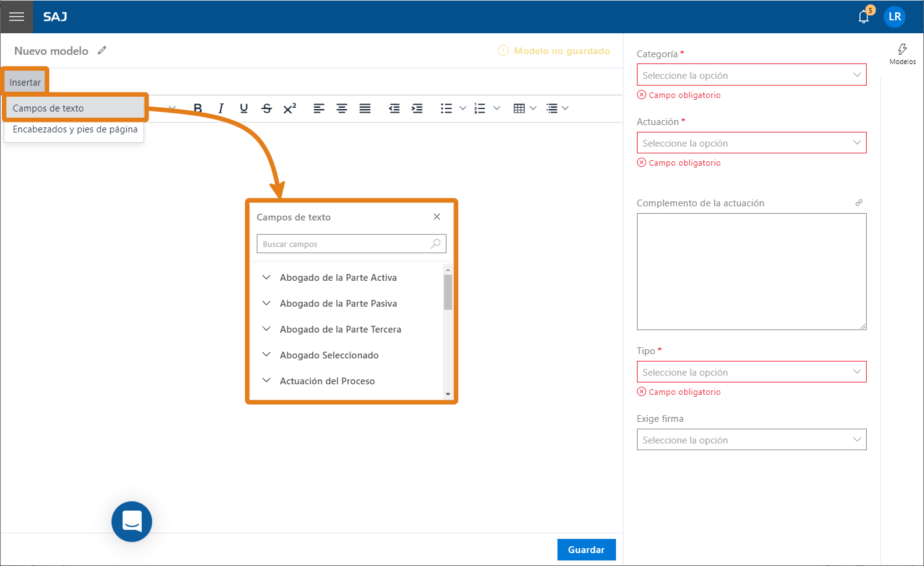Open the Categoría dropdown

(x=752, y=75)
